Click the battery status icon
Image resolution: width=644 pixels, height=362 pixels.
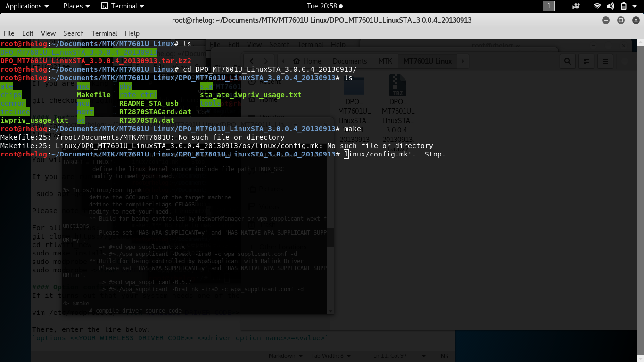[623, 6]
